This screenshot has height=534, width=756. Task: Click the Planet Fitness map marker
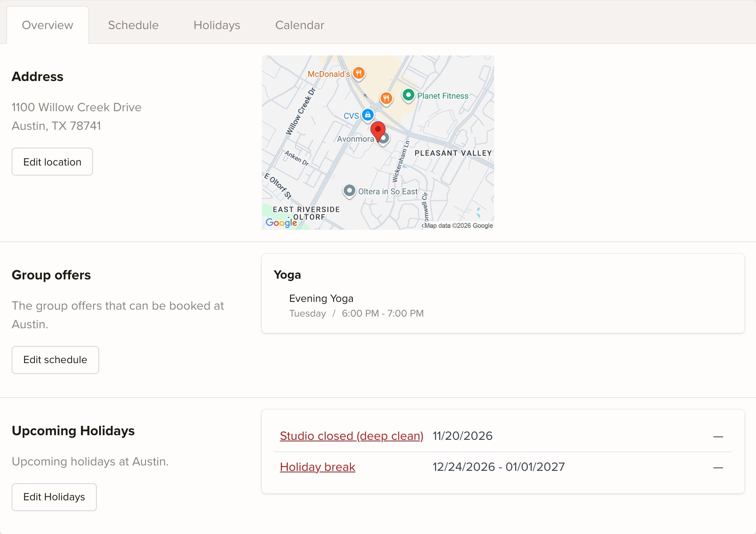point(408,95)
